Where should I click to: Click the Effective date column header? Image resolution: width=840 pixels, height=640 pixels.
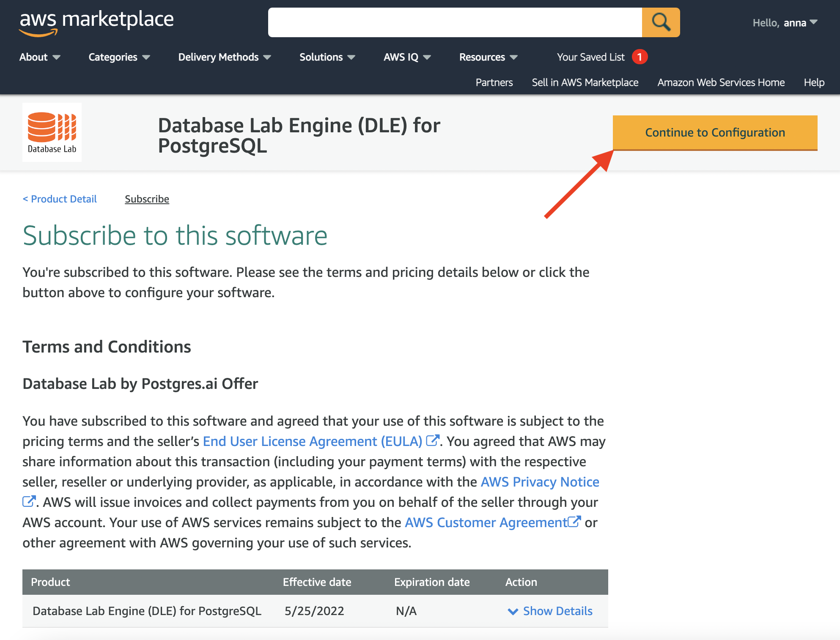pyautogui.click(x=317, y=582)
